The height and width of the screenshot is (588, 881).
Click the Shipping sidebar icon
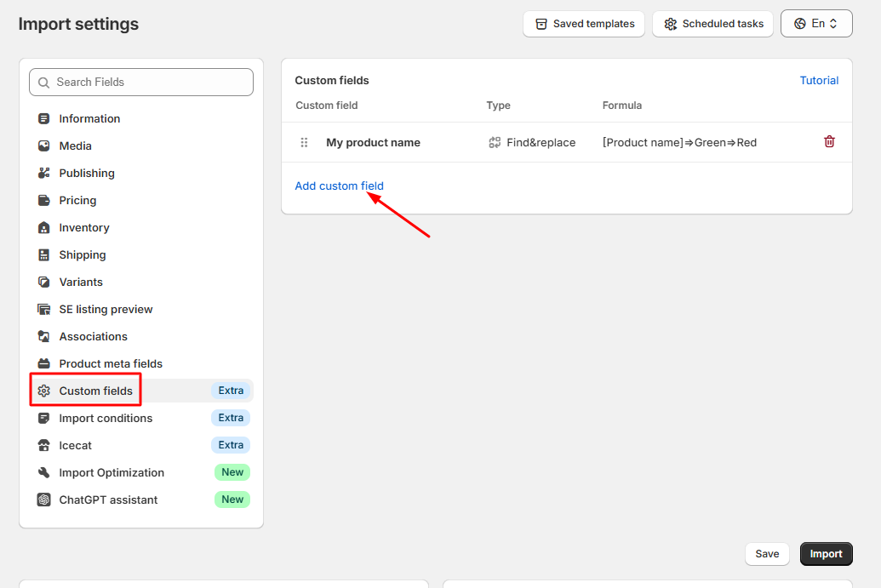coord(43,255)
